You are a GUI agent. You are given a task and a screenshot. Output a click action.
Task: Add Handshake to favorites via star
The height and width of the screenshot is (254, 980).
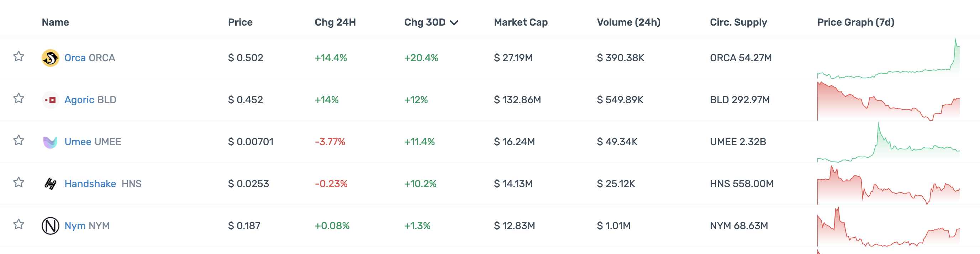[19, 182]
